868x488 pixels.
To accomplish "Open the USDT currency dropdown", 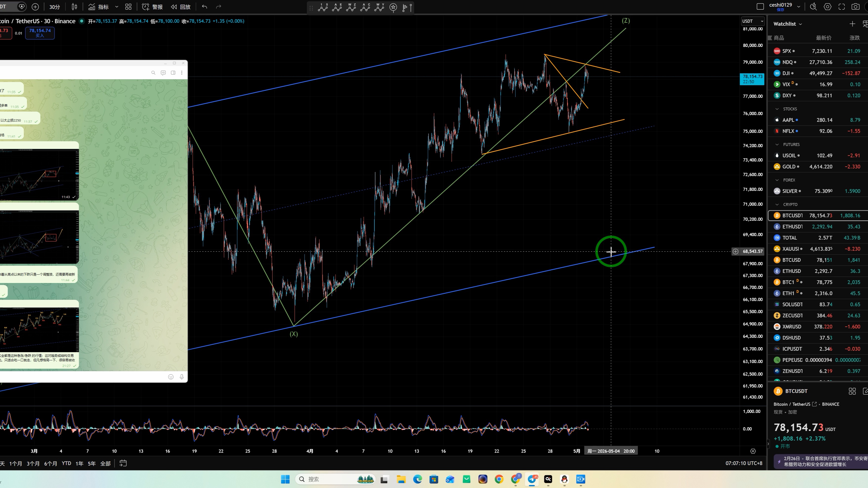I will (x=752, y=21).
